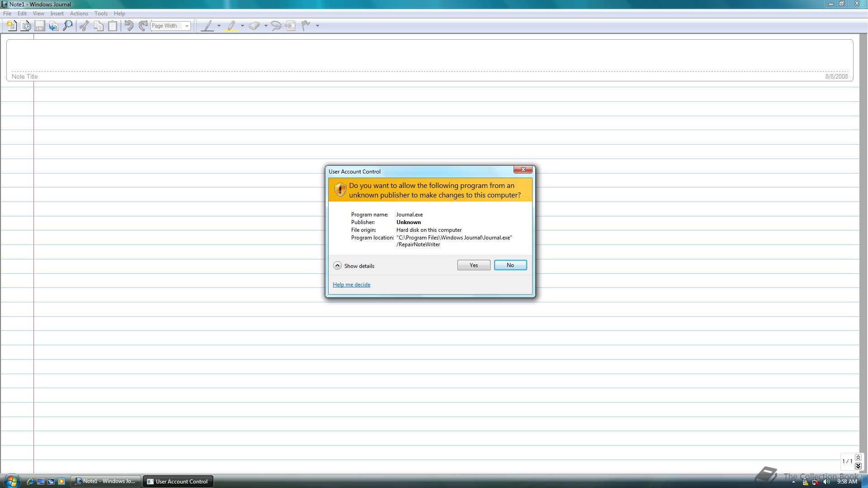Click the Insert/Remove Space tool

pyautogui.click(x=290, y=26)
